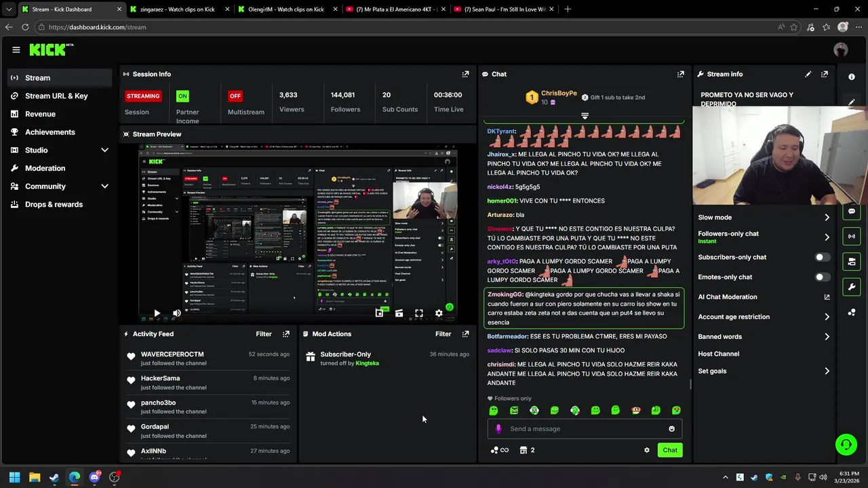
Task: Toggle Emotes-only chat switch
Action: pos(822,277)
